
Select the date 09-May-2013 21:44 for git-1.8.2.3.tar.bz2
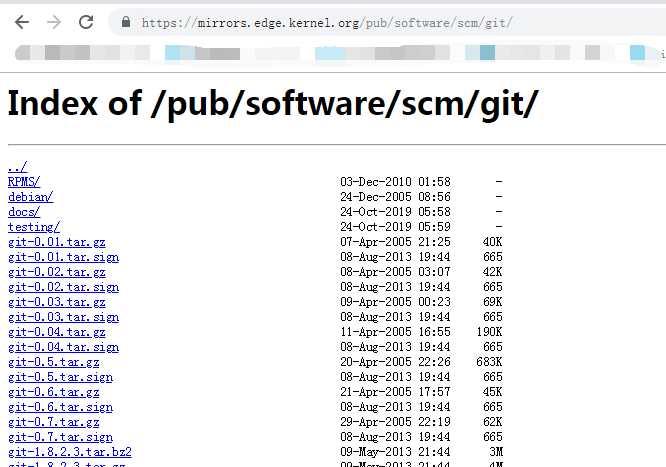[395, 452]
